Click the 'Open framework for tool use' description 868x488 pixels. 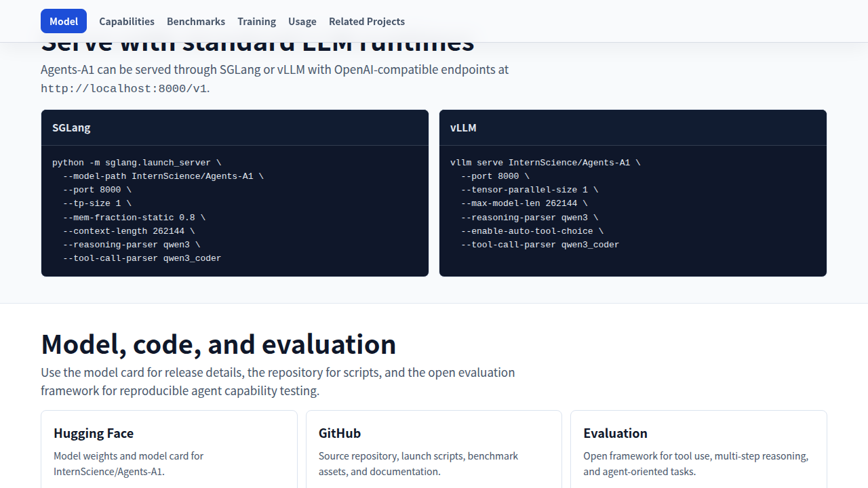(x=696, y=464)
